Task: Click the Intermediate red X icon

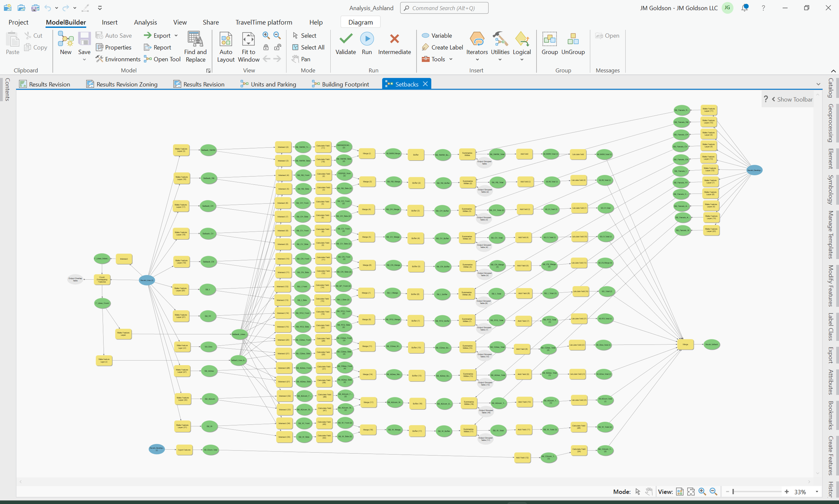Action: click(x=394, y=39)
